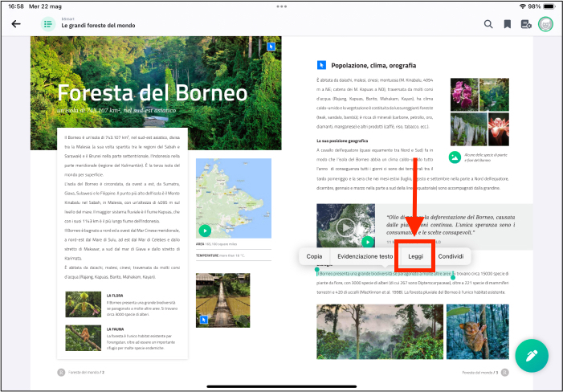Image resolution: width=563 pixels, height=392 pixels.
Task: Tap the LA FAUNA heading
Action: click(116, 329)
